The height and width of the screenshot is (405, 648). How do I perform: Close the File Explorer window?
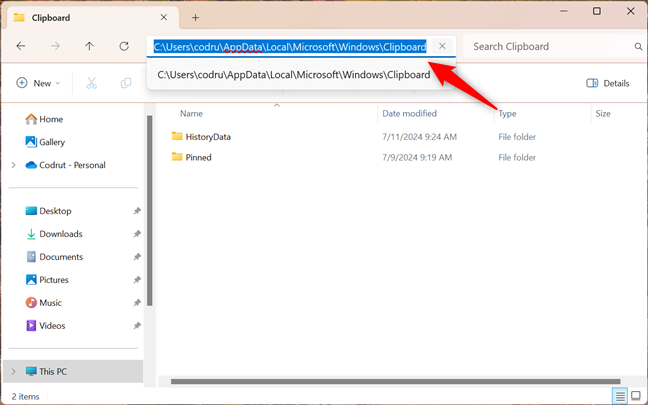pyautogui.click(x=631, y=11)
